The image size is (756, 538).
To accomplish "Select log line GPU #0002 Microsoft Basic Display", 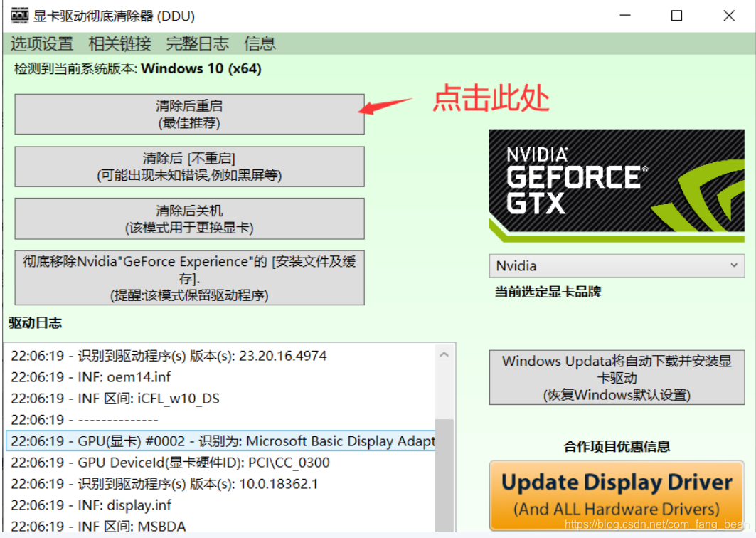I will click(x=220, y=441).
